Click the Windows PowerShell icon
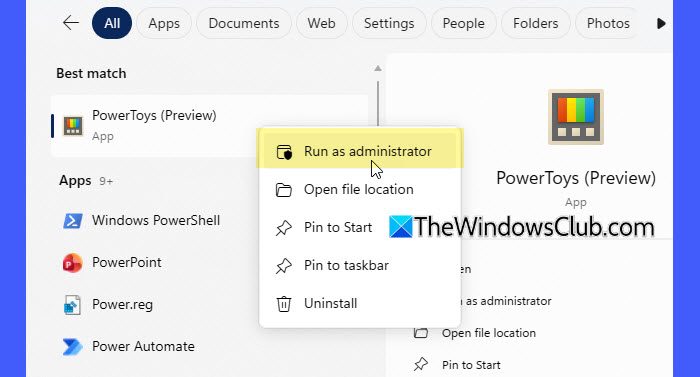 click(x=72, y=220)
